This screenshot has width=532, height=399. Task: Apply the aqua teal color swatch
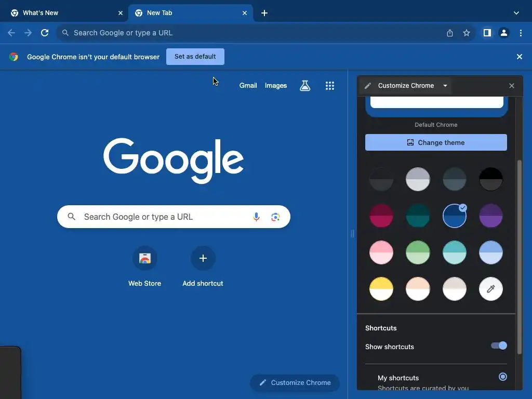click(x=454, y=252)
